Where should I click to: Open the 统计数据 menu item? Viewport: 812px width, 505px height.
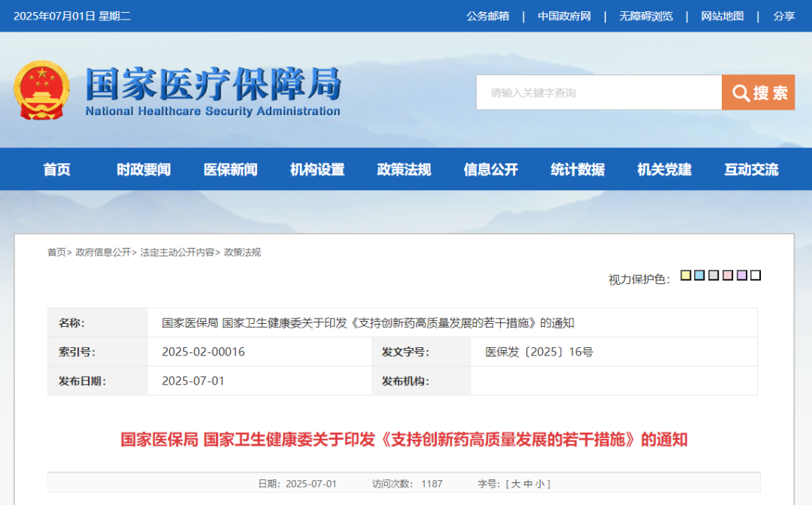point(578,169)
